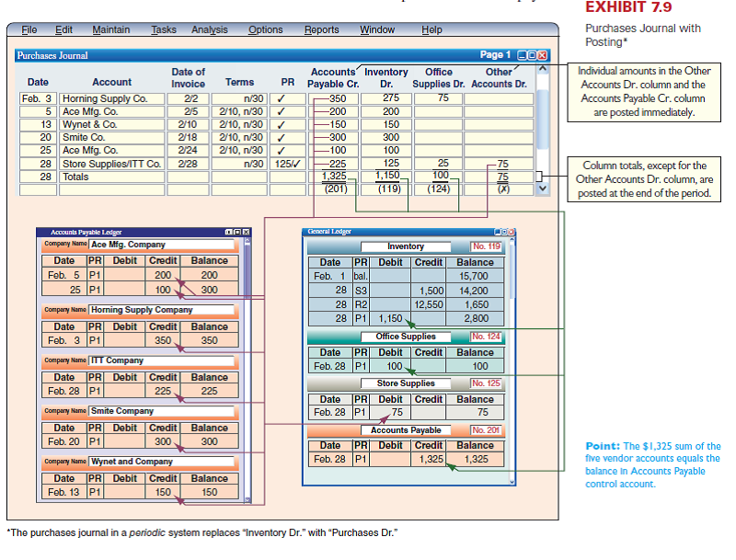Image resolution: width=736 pixels, height=560 pixels.
Task: Open the Window menu
Action: (x=377, y=29)
